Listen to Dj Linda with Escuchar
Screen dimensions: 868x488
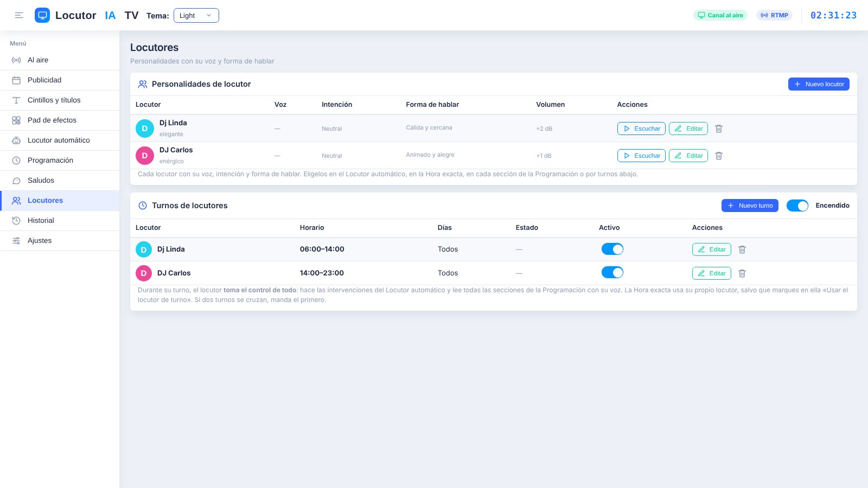[x=641, y=129]
